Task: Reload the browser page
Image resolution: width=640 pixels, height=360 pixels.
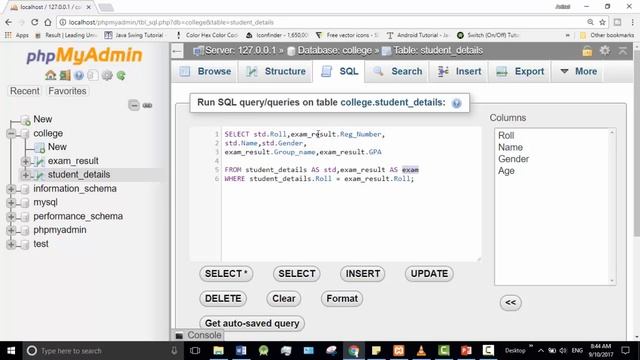Action: 35,22
